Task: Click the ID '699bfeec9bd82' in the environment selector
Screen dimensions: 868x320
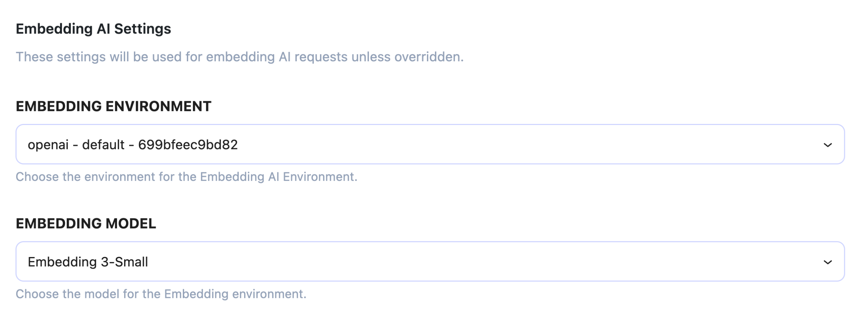Action: 188,145
